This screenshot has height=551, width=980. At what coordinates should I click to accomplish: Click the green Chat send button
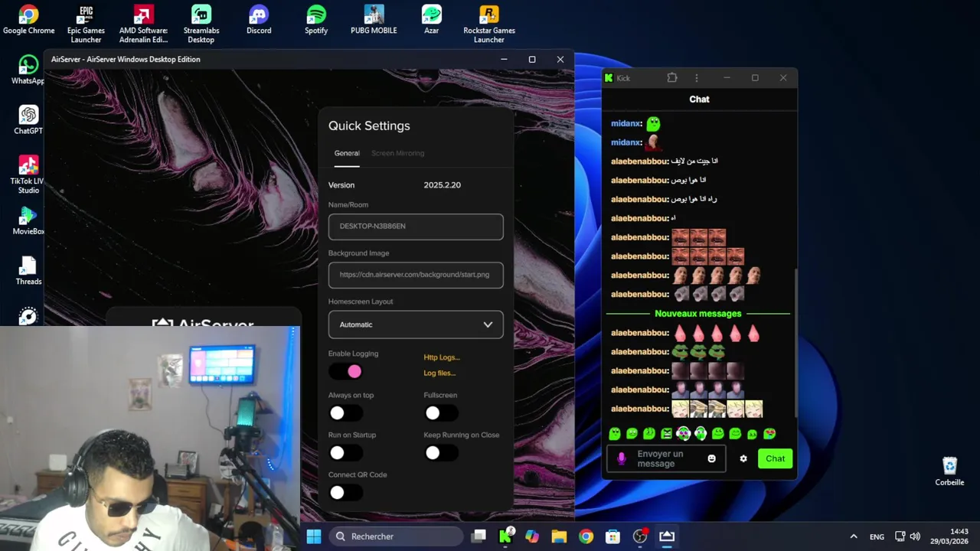click(x=775, y=458)
